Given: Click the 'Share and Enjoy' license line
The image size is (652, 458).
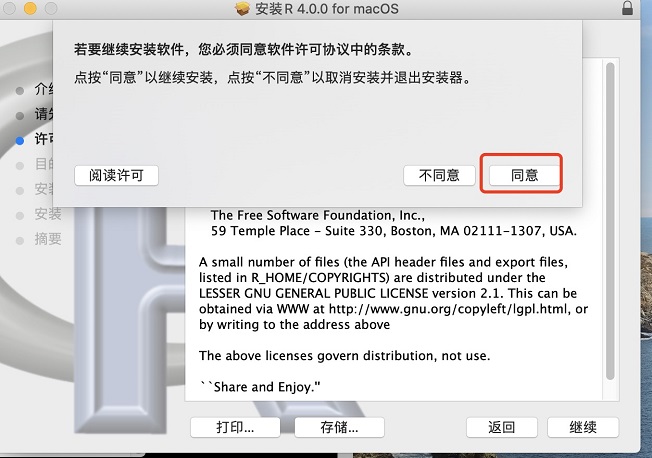Looking at the screenshot, I should click(x=260, y=387).
